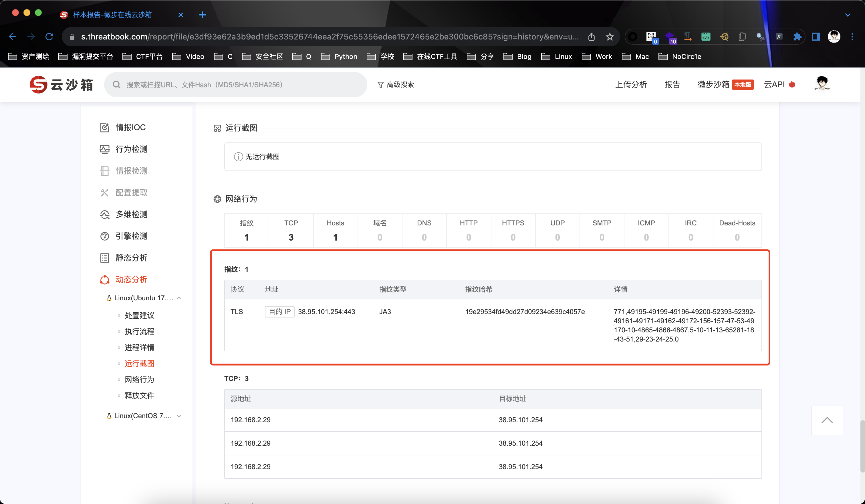Click browser forward arrow
The image size is (865, 504).
[31, 36]
